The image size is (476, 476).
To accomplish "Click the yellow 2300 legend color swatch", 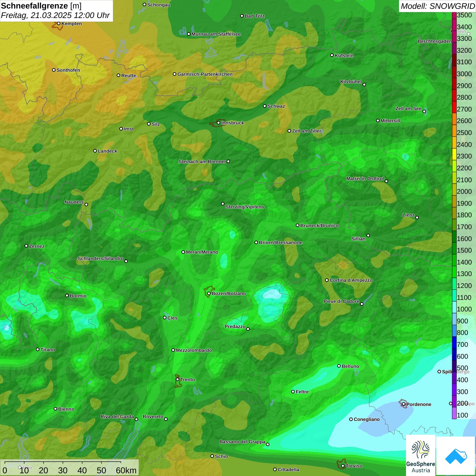I will (454, 154).
